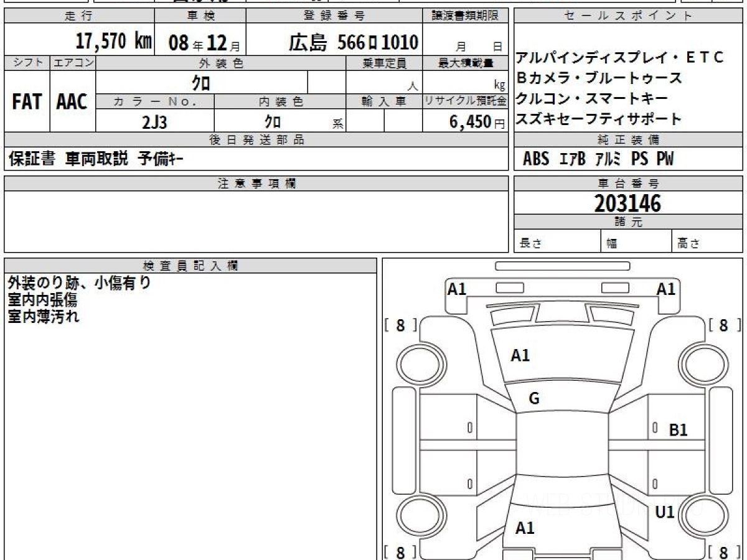The width and height of the screenshot is (747, 560).
Task: Click the 車台番号 header
Action: pyautogui.click(x=629, y=184)
